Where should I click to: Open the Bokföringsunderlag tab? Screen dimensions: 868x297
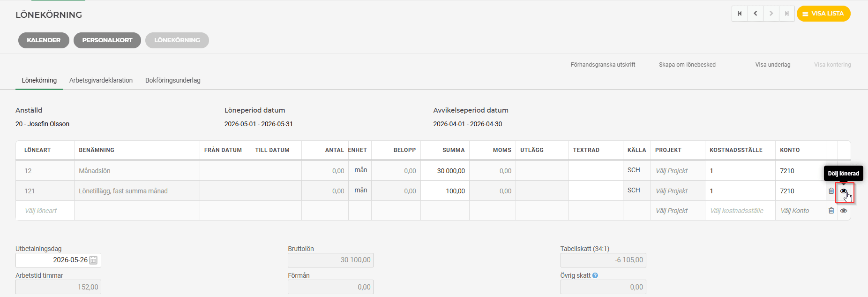pyautogui.click(x=173, y=80)
